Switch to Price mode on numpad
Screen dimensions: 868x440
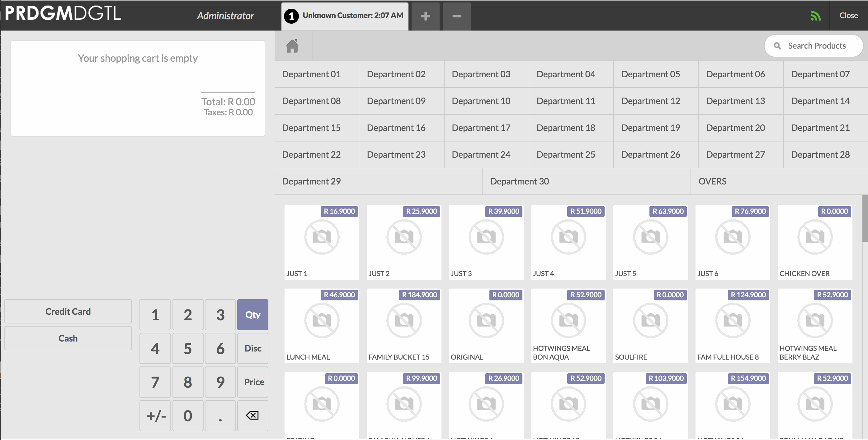tap(252, 382)
